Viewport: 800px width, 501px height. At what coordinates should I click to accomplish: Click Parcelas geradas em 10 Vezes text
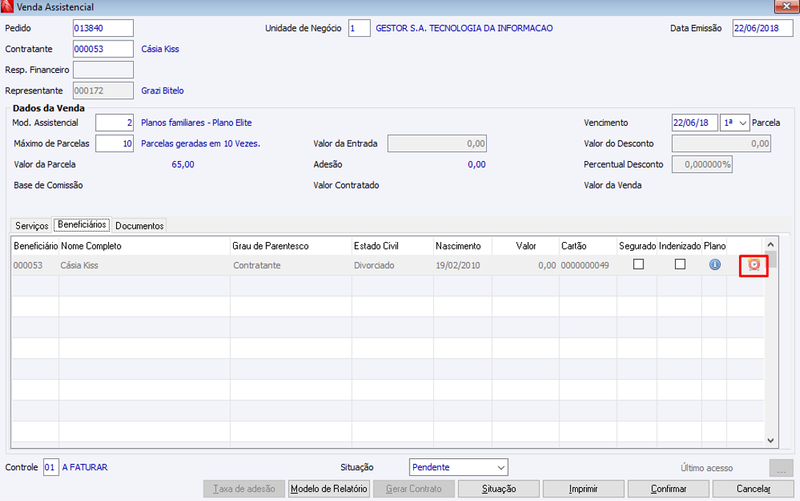coord(201,144)
